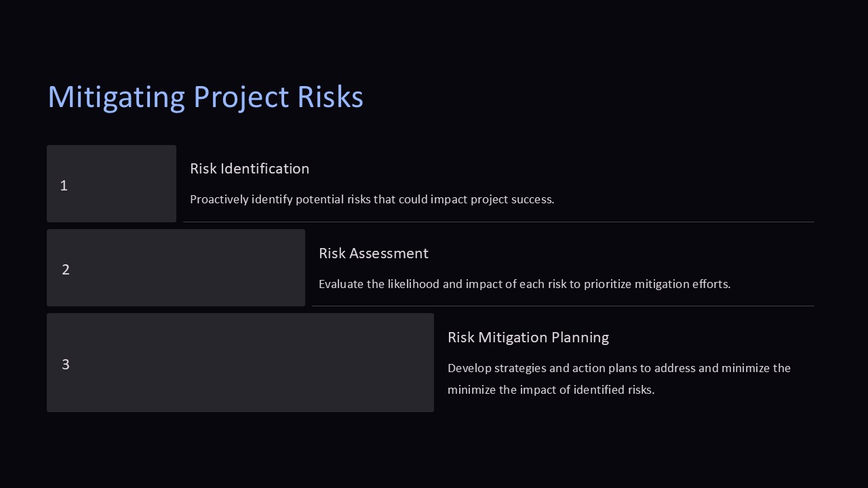
Task: Click the 'Develop strategies and action plans' line
Action: click(618, 368)
